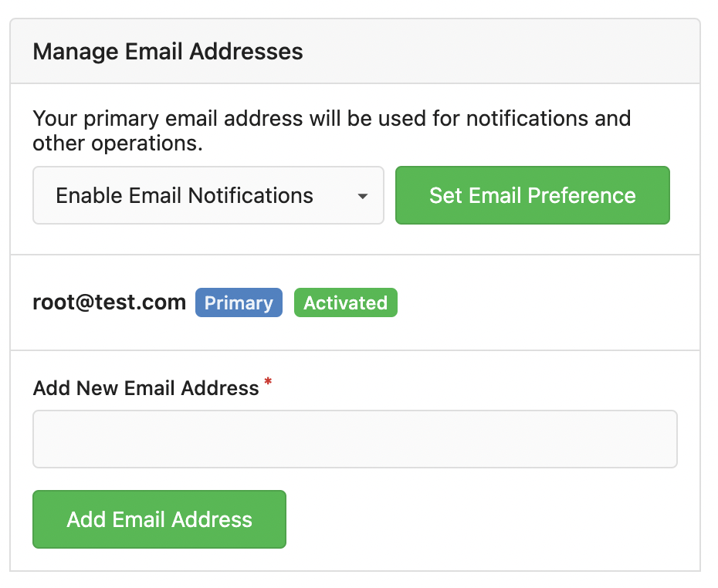Click empty header area right of panel title
The height and width of the screenshot is (588, 718).
coord(502,52)
